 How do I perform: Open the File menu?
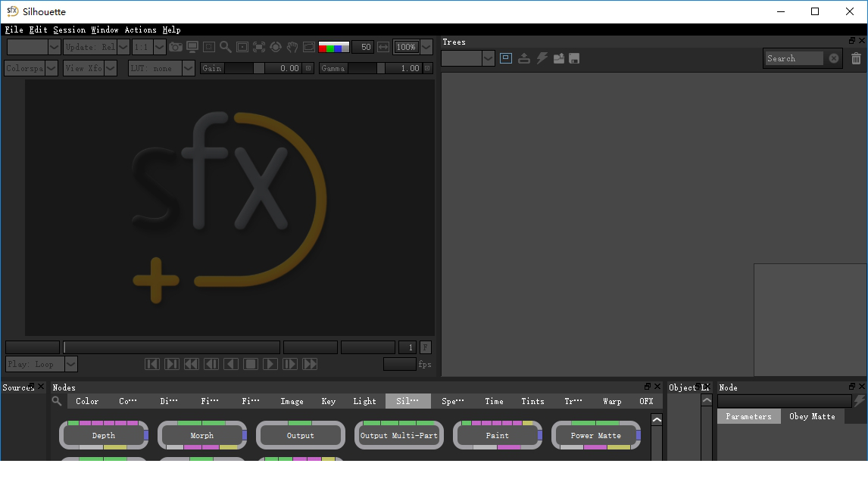click(14, 30)
